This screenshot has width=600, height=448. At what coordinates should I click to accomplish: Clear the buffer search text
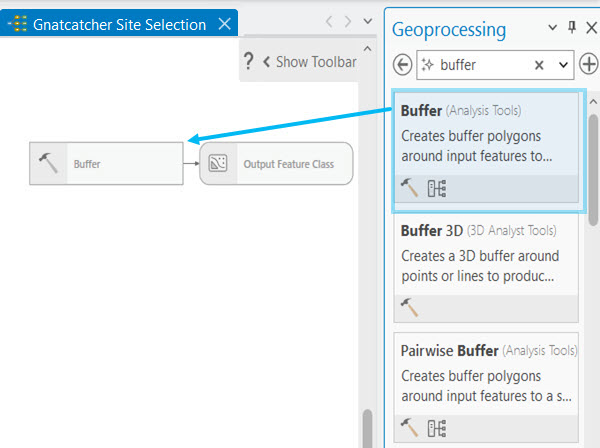tap(539, 64)
